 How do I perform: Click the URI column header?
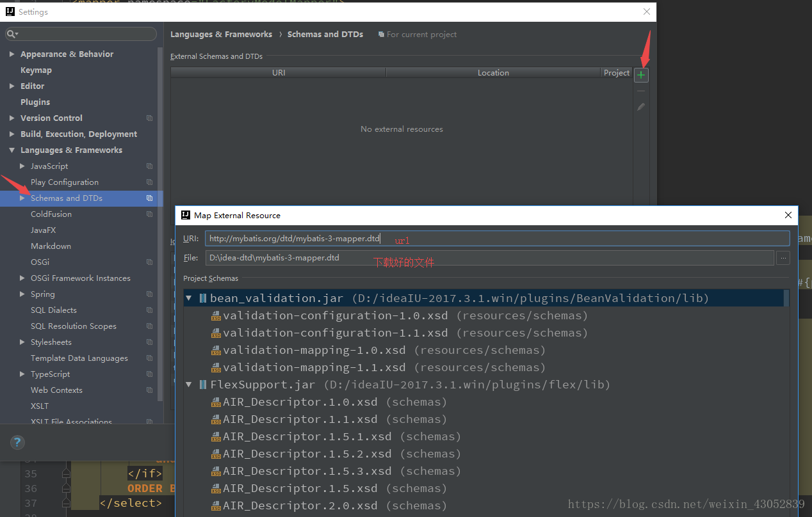(279, 73)
